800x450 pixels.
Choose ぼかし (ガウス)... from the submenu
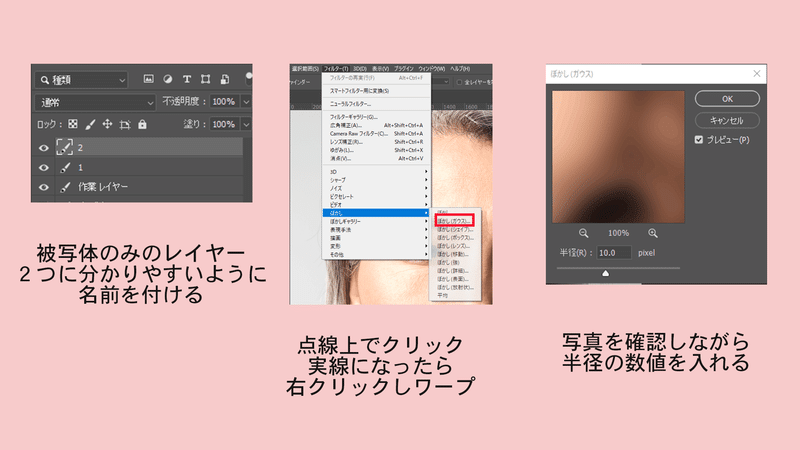455,221
